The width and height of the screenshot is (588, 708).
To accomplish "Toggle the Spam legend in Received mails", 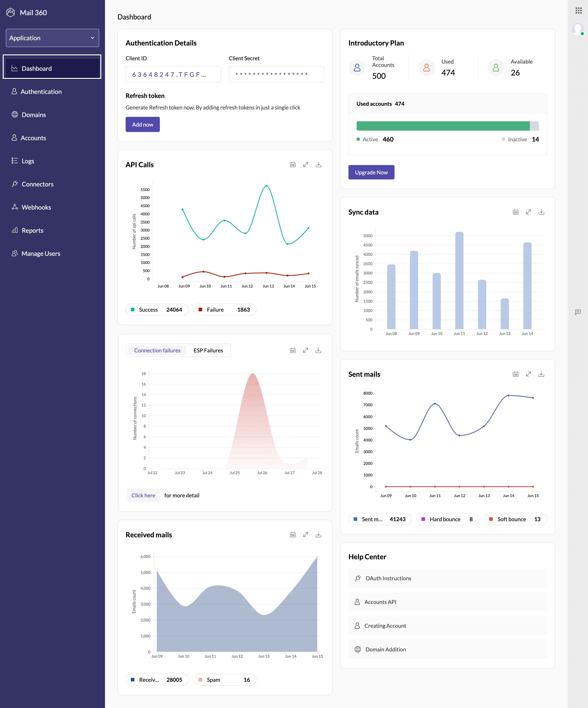I will point(225,680).
